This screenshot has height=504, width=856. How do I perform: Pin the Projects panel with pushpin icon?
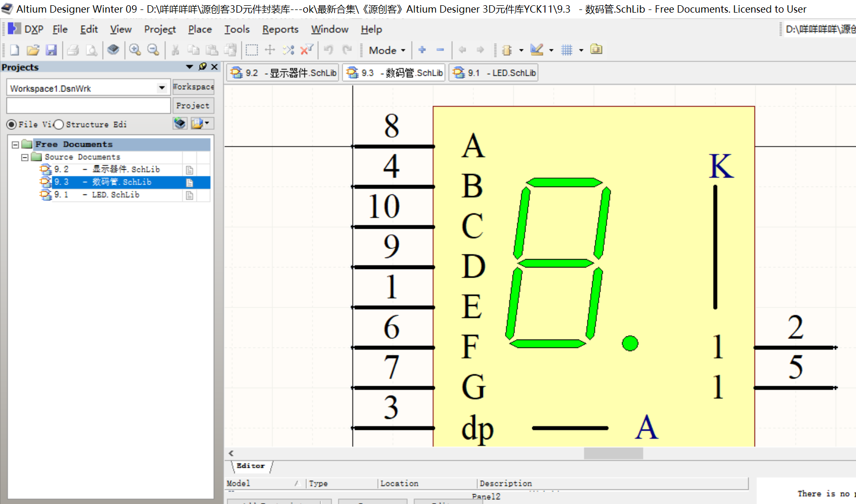(x=203, y=67)
